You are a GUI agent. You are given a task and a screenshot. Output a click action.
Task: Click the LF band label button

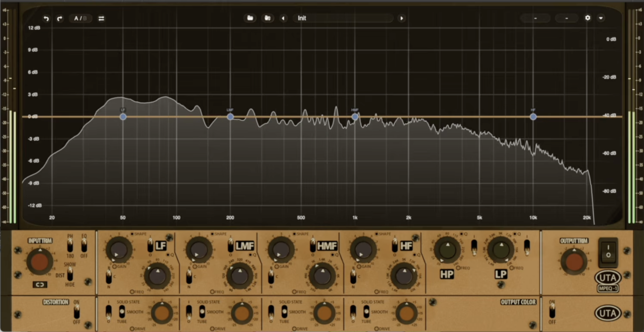tap(161, 246)
